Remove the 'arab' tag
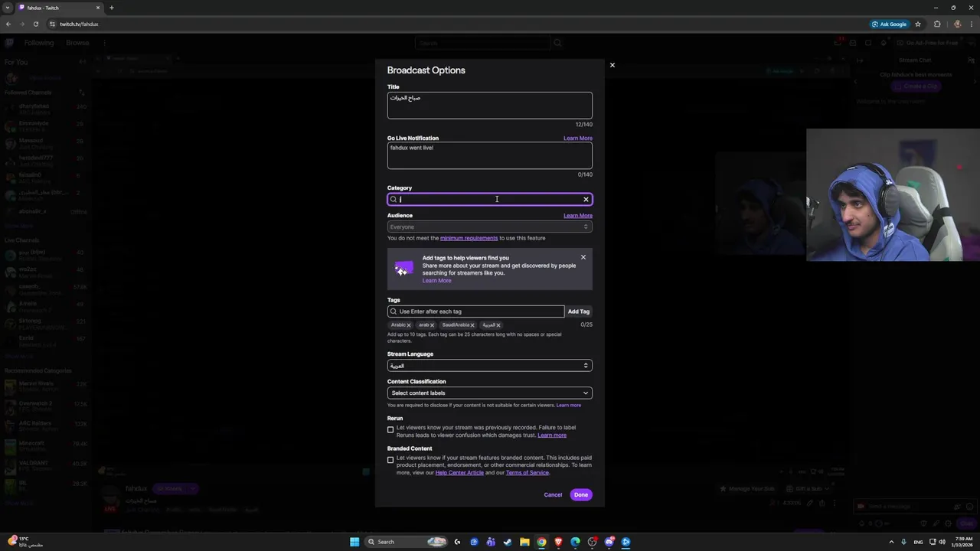The image size is (980, 551). pyautogui.click(x=432, y=325)
